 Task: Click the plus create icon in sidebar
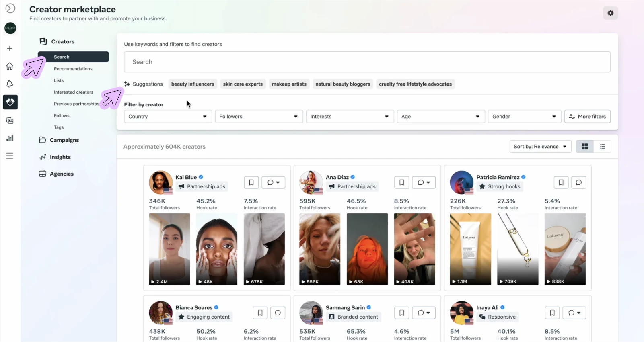[10, 49]
